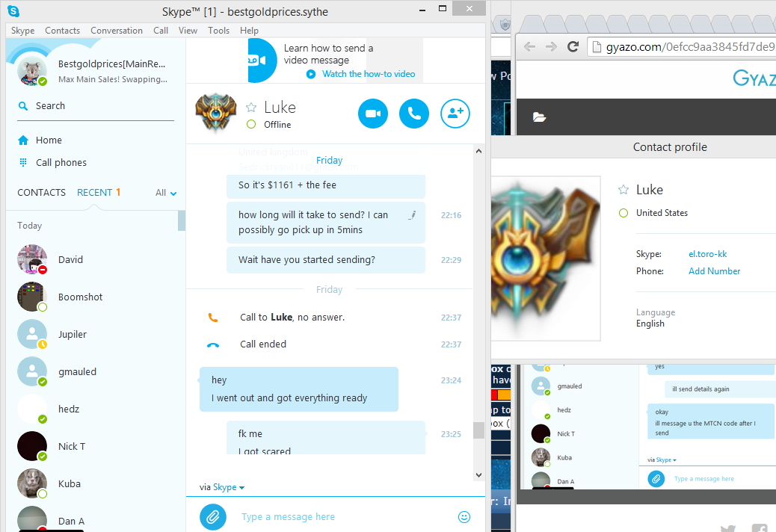Switch to the CONTACTS tab
The image size is (776, 532).
click(x=42, y=192)
